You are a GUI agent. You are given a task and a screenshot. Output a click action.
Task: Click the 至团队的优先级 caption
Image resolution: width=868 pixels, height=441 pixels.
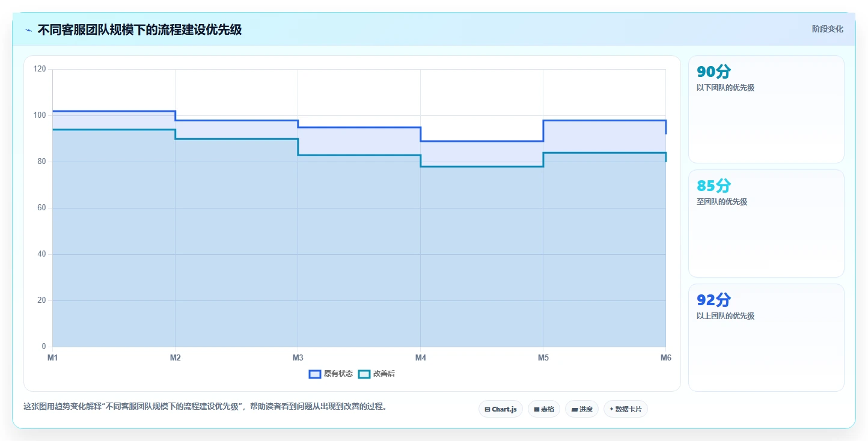pyautogui.click(x=722, y=202)
